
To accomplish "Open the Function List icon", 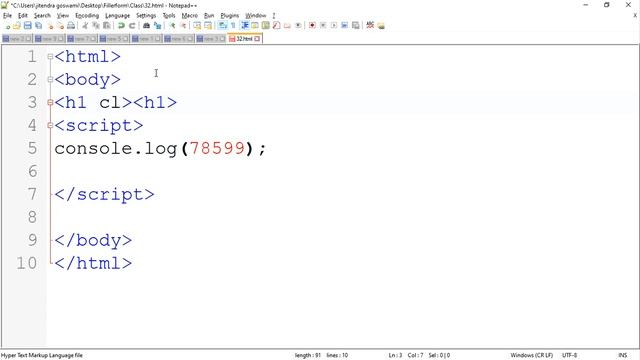I will (276, 26).
